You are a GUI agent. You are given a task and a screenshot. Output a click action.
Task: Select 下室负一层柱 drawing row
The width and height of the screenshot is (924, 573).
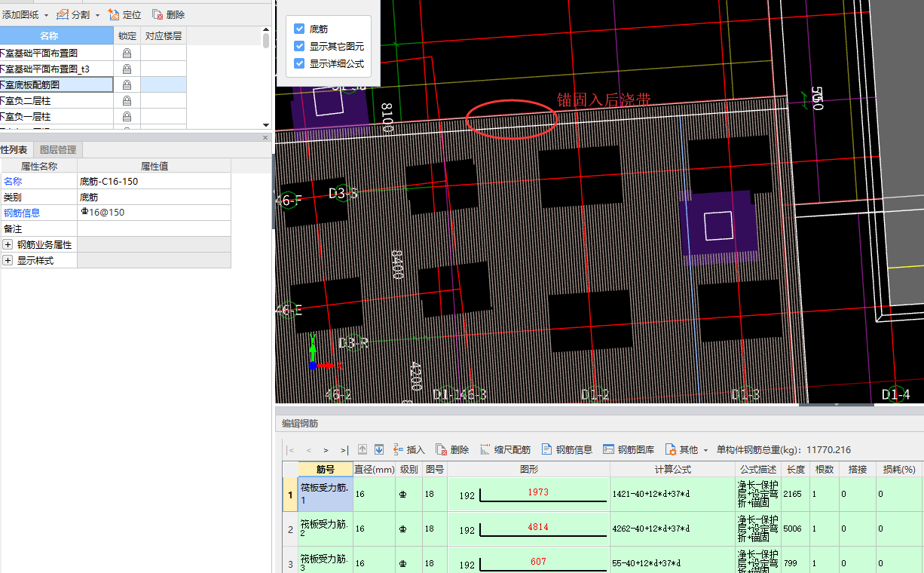coord(57,117)
